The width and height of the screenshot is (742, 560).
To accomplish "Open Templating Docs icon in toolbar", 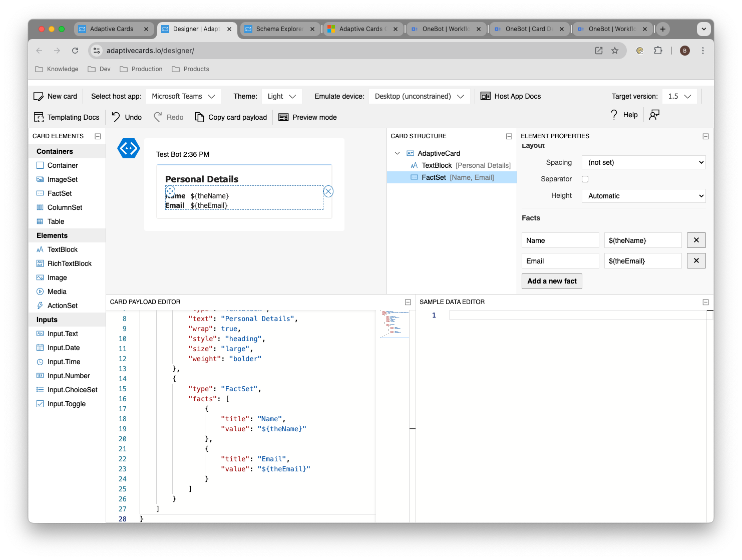I will click(x=39, y=117).
